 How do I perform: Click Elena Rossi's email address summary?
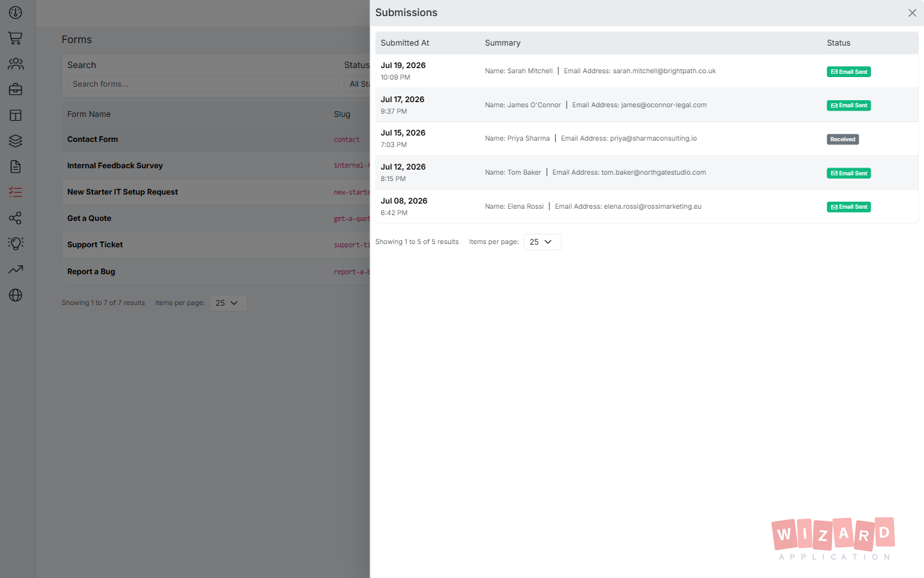click(628, 207)
